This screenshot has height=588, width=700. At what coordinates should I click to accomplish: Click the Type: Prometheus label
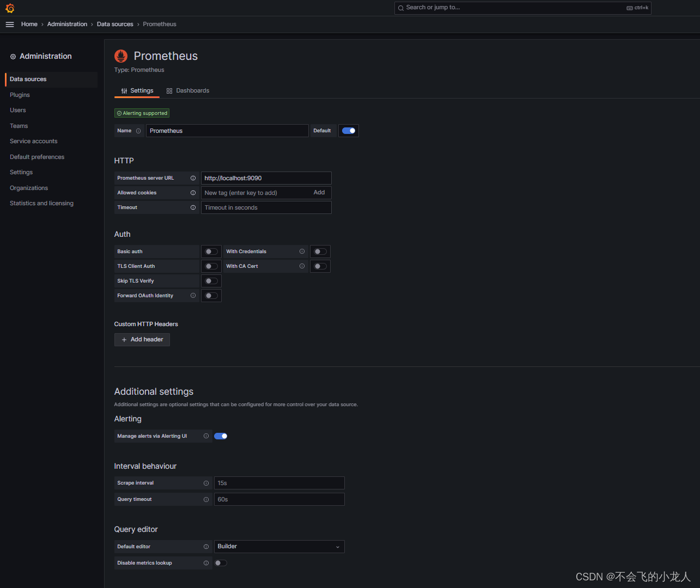coord(139,70)
